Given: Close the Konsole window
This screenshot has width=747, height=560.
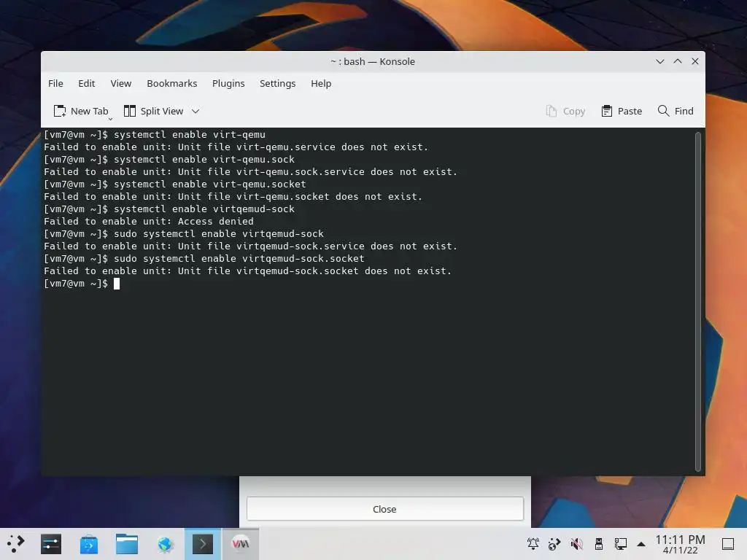Looking at the screenshot, I should (695, 61).
